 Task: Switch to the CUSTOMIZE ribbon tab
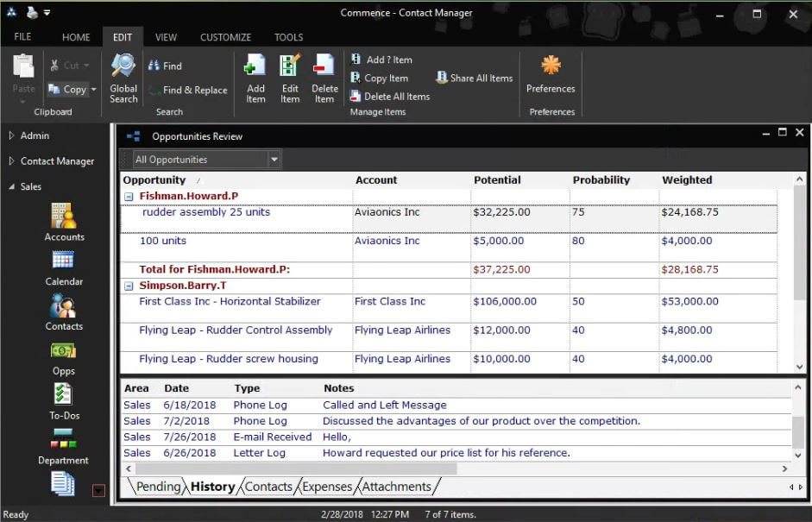coord(226,37)
